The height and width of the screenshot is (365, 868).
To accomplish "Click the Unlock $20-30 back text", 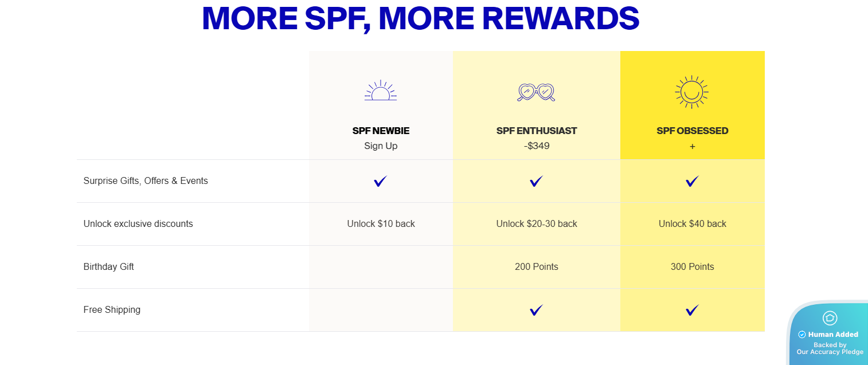I will pyautogui.click(x=537, y=223).
